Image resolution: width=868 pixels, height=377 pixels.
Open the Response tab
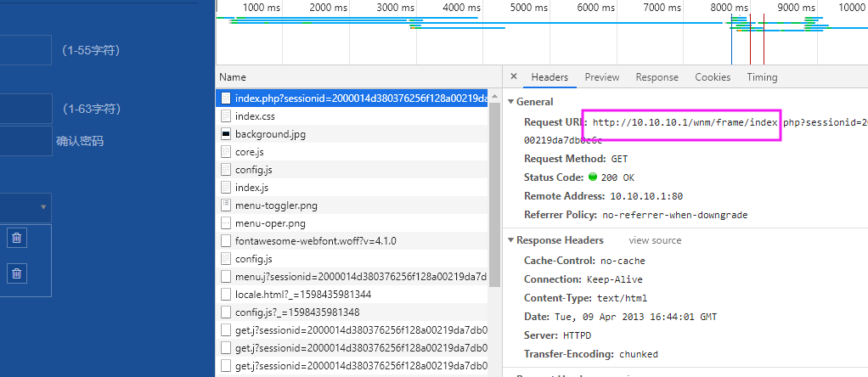(657, 77)
